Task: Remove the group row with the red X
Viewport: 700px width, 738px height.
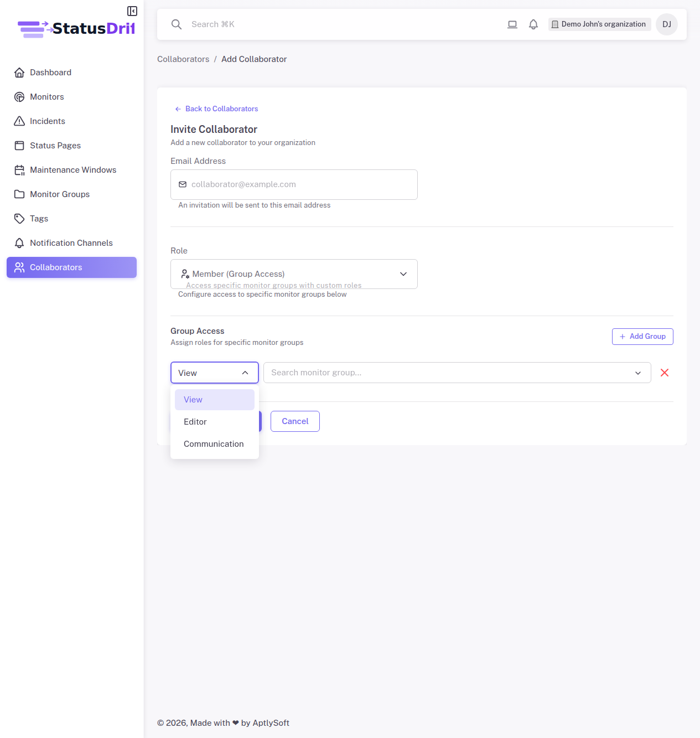Action: click(x=665, y=373)
